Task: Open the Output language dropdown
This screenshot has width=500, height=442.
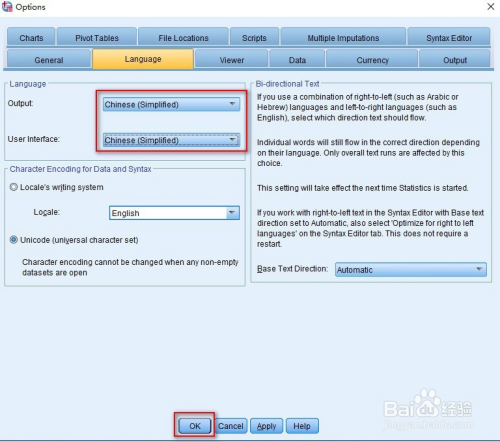Action: pyautogui.click(x=171, y=104)
